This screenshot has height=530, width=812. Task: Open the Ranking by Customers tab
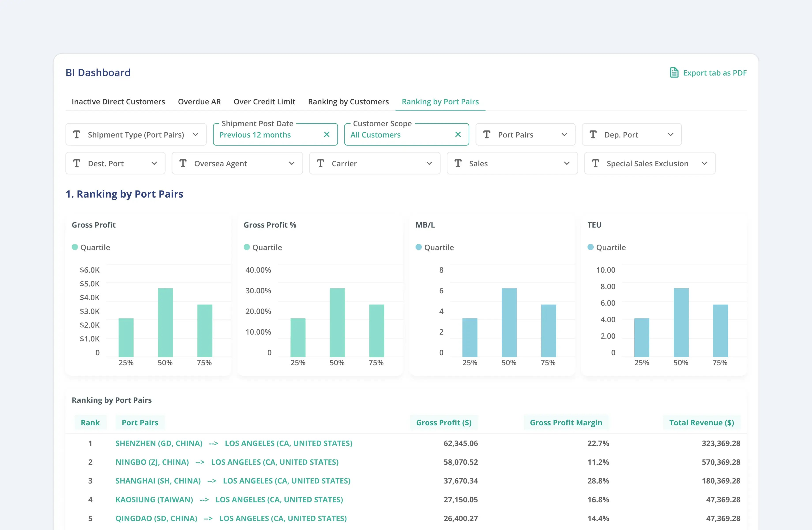click(x=348, y=101)
